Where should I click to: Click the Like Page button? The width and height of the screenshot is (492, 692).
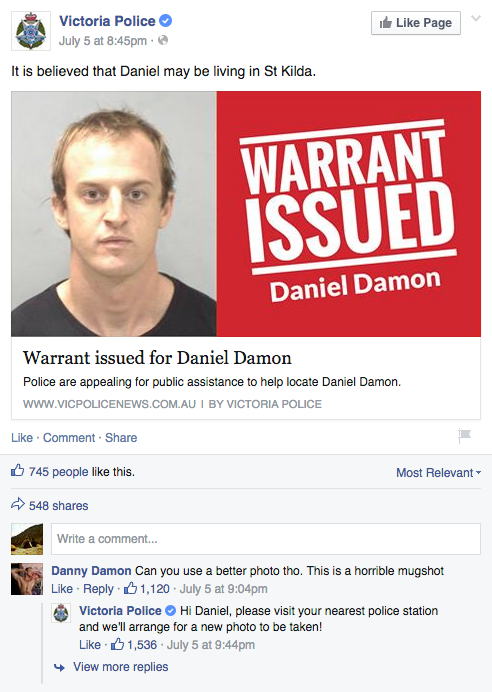[416, 23]
